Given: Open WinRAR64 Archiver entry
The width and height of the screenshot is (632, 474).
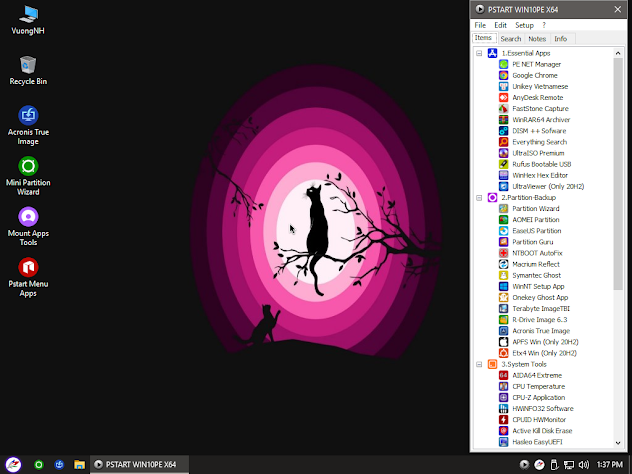Looking at the screenshot, I should [541, 120].
